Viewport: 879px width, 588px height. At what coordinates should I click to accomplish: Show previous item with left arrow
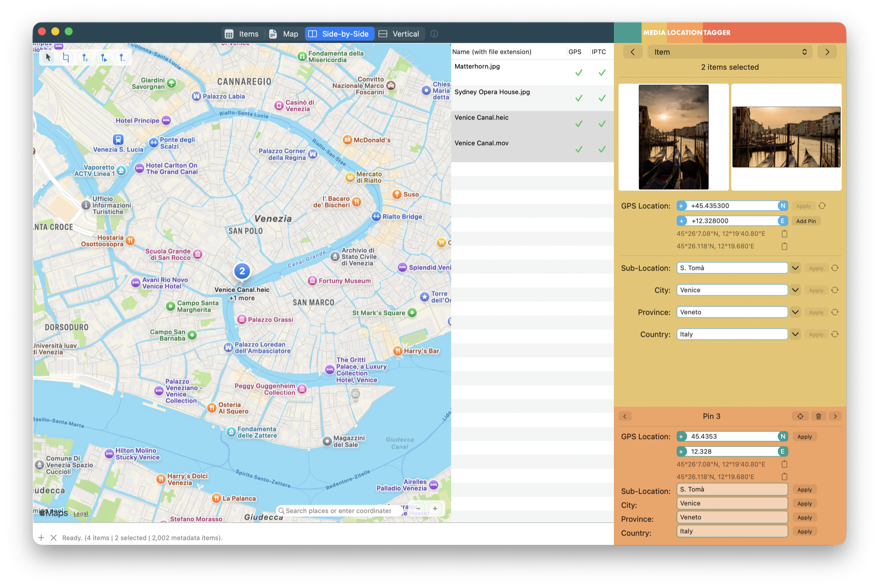click(x=632, y=52)
